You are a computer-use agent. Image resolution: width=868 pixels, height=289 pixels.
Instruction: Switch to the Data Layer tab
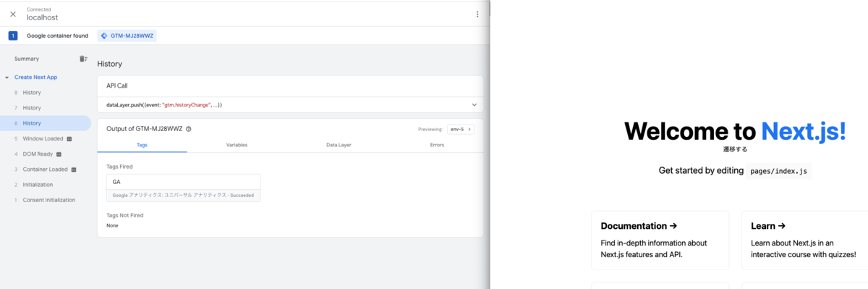(339, 145)
